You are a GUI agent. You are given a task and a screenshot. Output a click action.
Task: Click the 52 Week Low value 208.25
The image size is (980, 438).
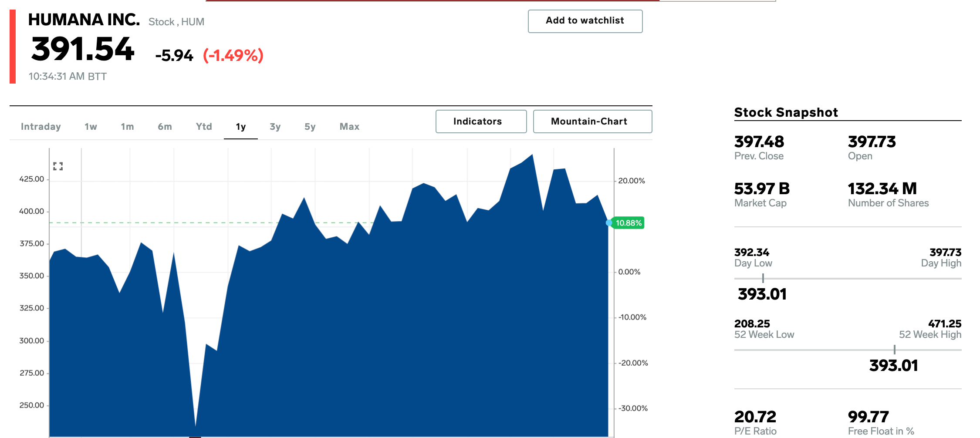(x=752, y=323)
